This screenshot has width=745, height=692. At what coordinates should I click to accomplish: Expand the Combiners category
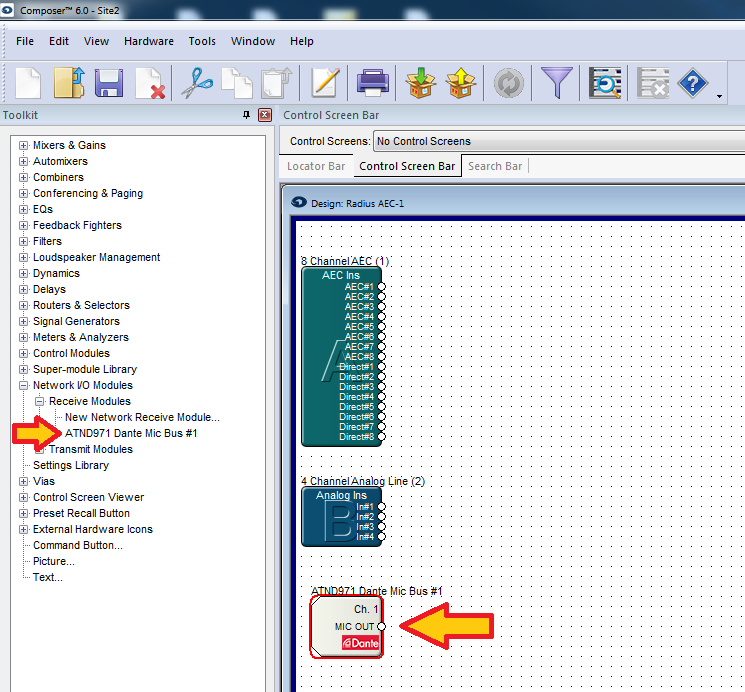click(x=23, y=177)
